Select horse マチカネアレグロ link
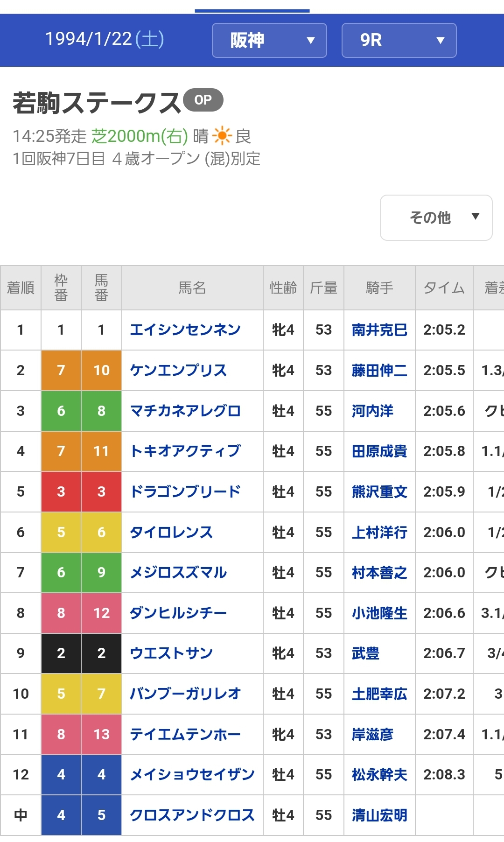The height and width of the screenshot is (842, 504). coord(185,411)
